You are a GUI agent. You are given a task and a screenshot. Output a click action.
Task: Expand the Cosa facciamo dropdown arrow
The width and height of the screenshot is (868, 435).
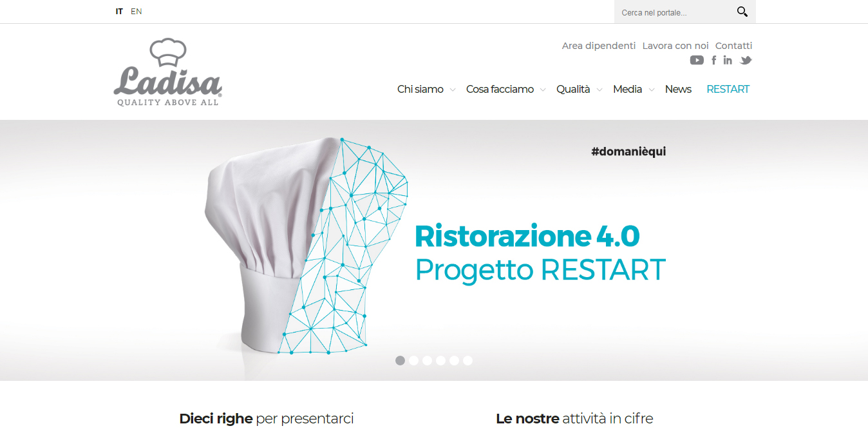click(x=543, y=90)
